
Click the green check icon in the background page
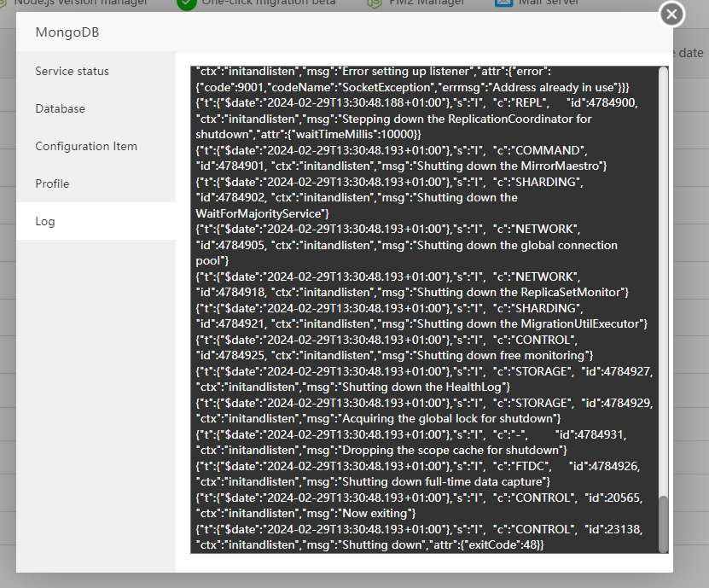point(186,3)
